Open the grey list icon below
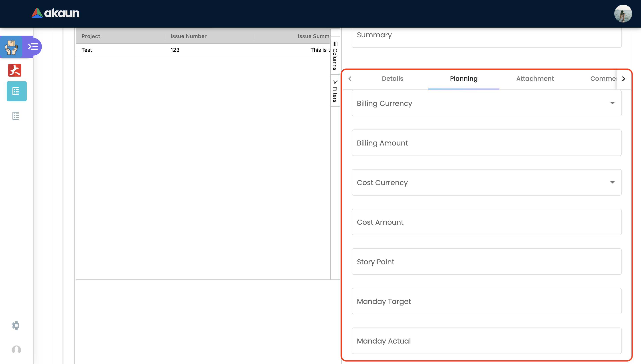The image size is (641, 364). (16, 116)
